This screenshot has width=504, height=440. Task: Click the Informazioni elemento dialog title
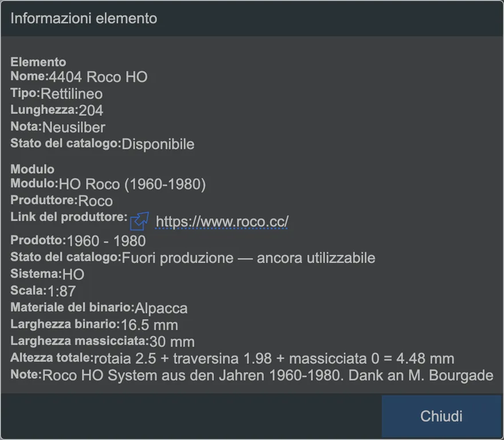click(84, 18)
